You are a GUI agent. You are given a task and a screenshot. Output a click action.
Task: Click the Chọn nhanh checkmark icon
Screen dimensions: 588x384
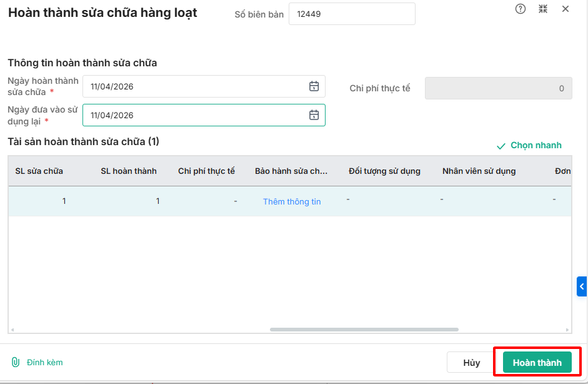click(x=501, y=146)
